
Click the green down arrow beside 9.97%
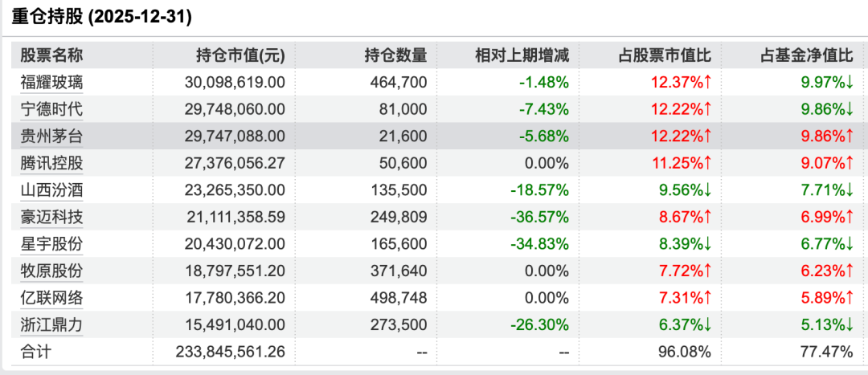pyautogui.click(x=850, y=83)
